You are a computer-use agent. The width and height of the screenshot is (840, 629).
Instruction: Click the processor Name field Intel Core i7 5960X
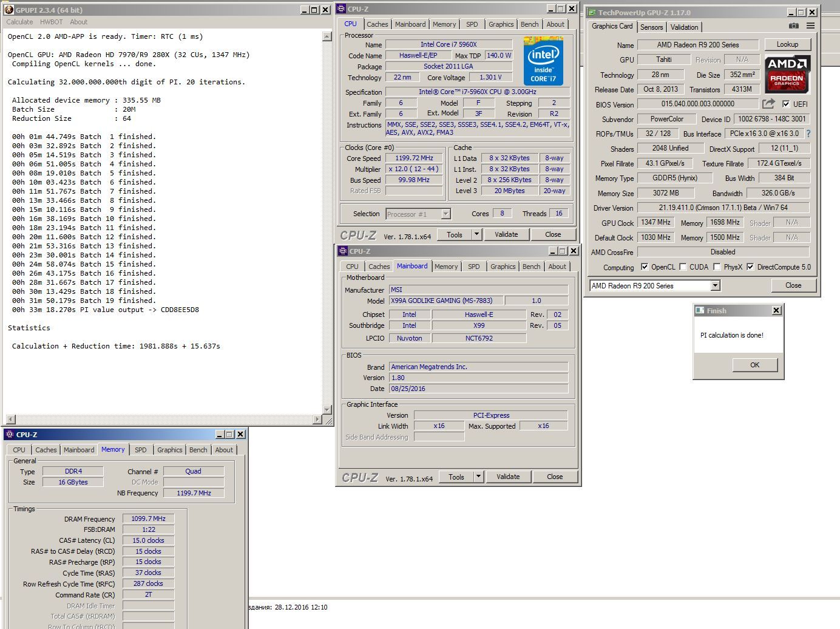click(x=449, y=44)
